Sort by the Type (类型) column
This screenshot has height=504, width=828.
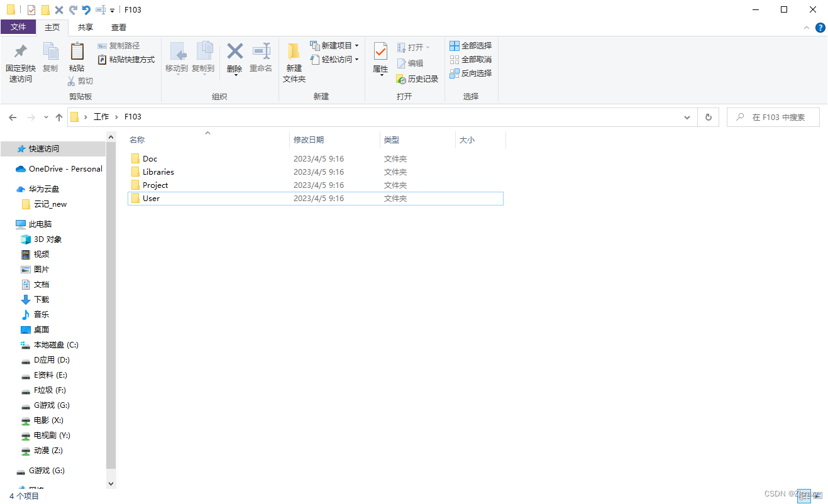417,140
